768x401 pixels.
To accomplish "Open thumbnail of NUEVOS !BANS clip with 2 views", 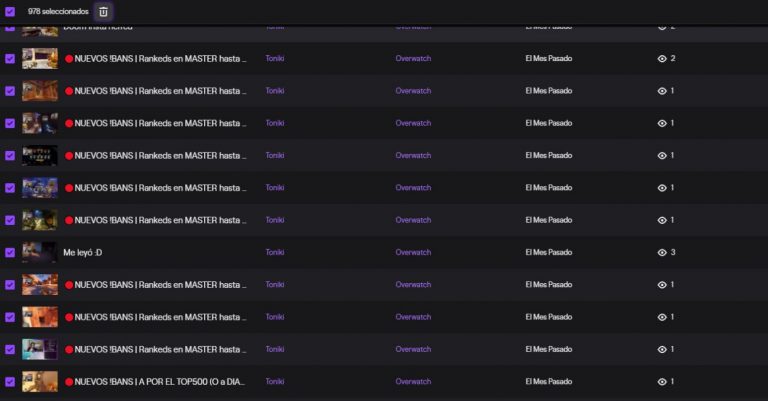I will [x=40, y=59].
